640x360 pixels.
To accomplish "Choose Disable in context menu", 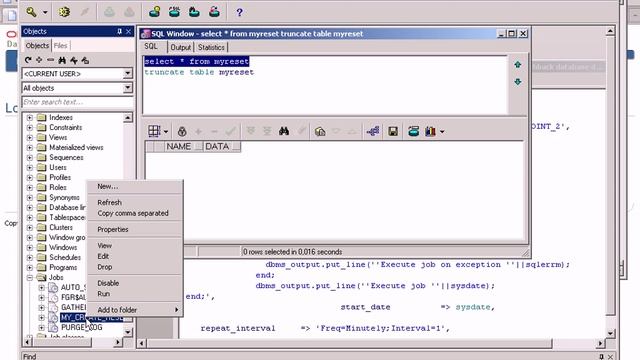I will click(x=135, y=283).
